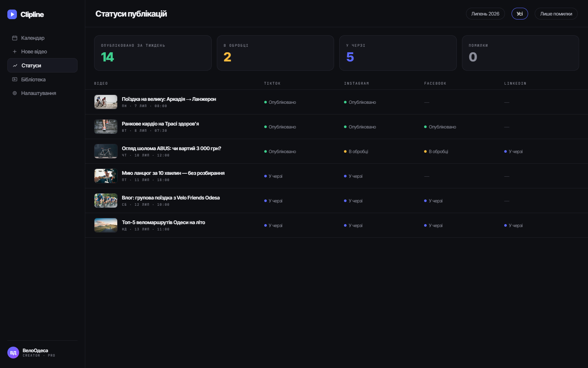Click the plus icon for Нове відео
The width and height of the screenshot is (588, 368).
tap(15, 52)
